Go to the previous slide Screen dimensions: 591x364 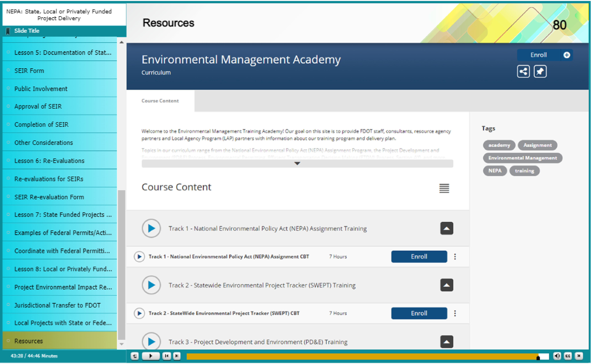tap(166, 356)
